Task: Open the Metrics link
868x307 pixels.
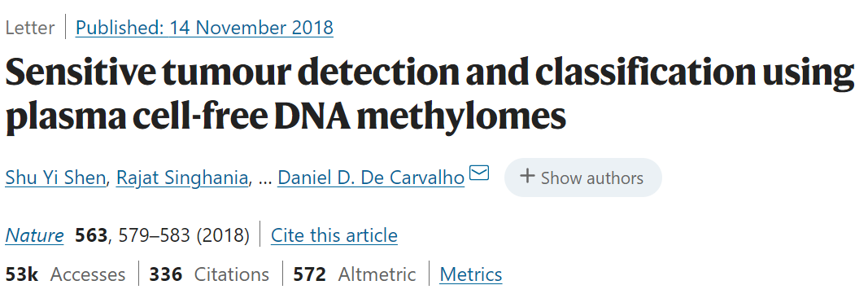Action: click(x=471, y=274)
